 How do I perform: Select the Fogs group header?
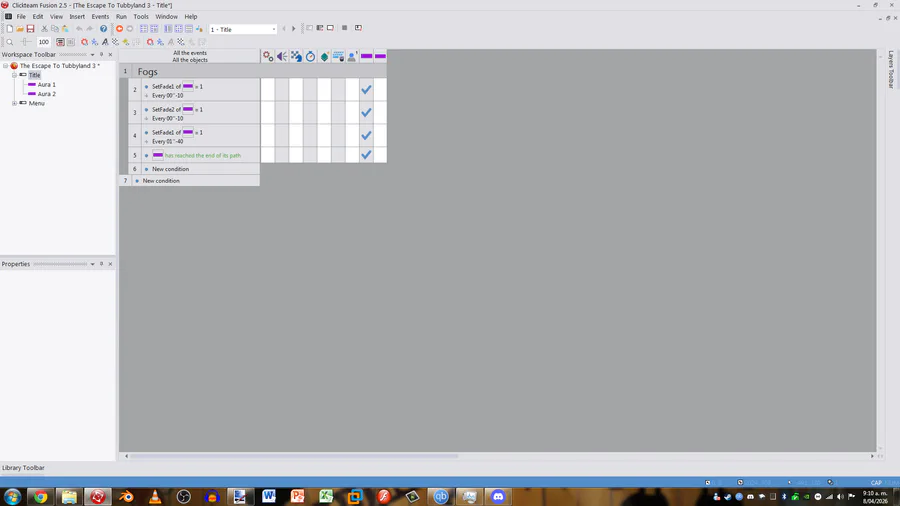pos(253,72)
